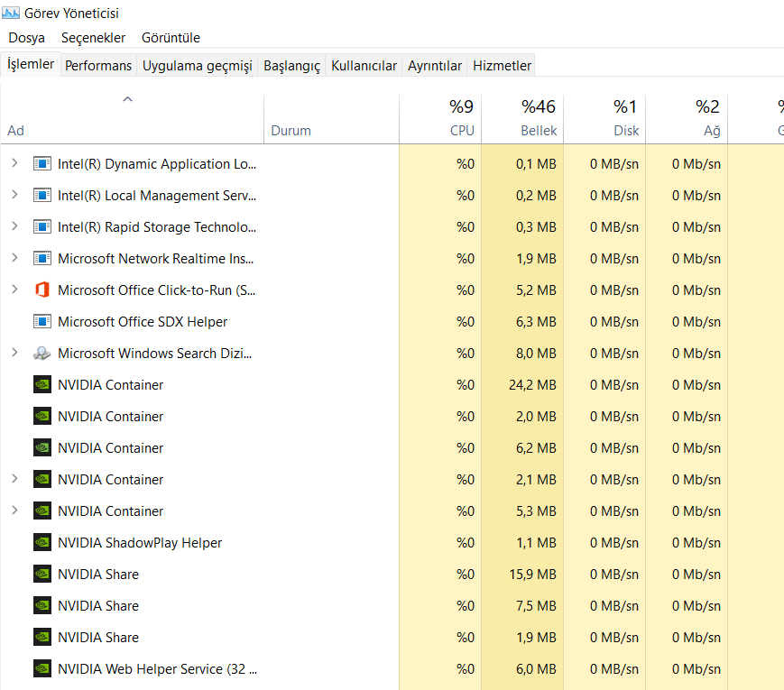Click the Microsoft Office SDX Helper icon
Screen dimensions: 784x690
(42, 321)
